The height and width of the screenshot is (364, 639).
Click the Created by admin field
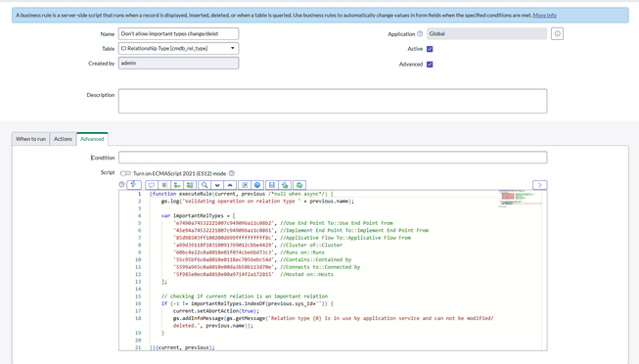(178, 64)
